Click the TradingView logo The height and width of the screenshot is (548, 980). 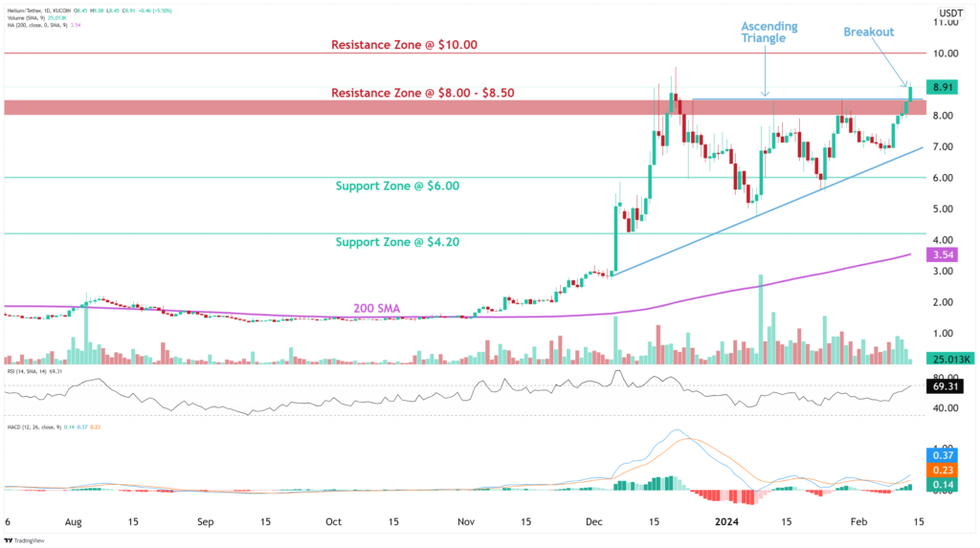click(x=27, y=538)
